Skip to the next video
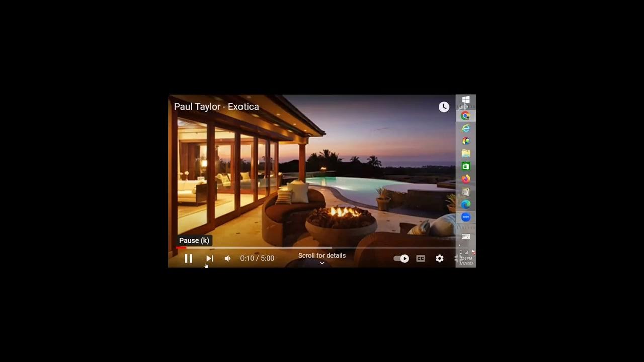 (x=210, y=258)
